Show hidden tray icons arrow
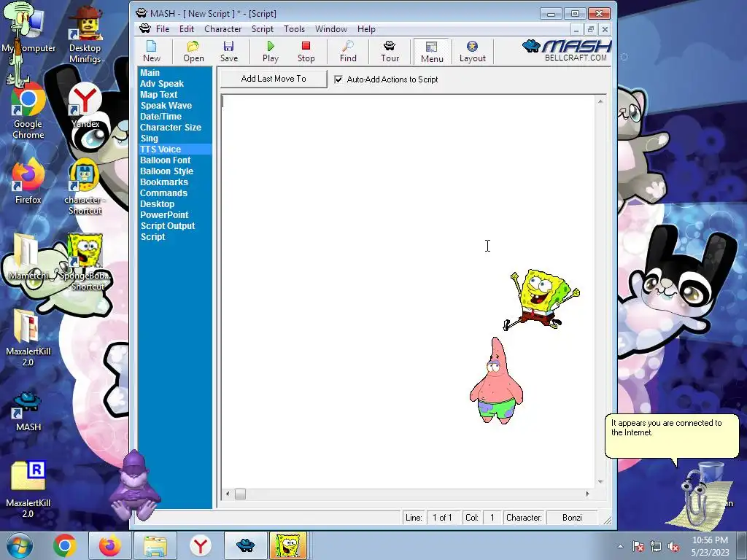747x560 pixels. [620, 547]
